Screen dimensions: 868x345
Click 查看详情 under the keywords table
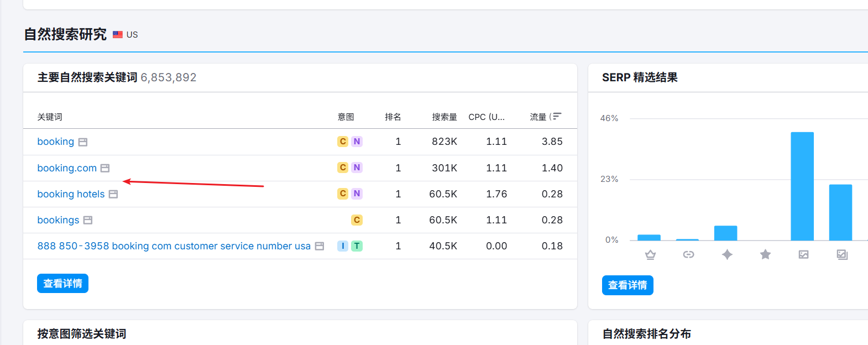tap(62, 284)
